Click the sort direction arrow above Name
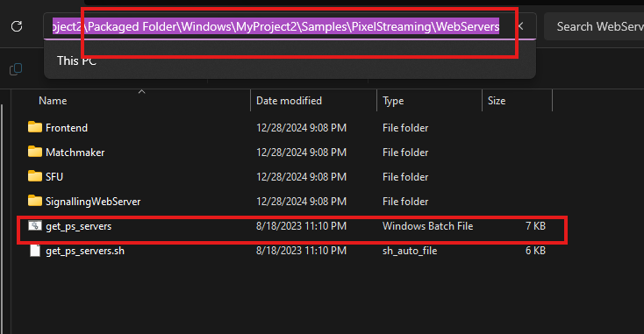 141,91
